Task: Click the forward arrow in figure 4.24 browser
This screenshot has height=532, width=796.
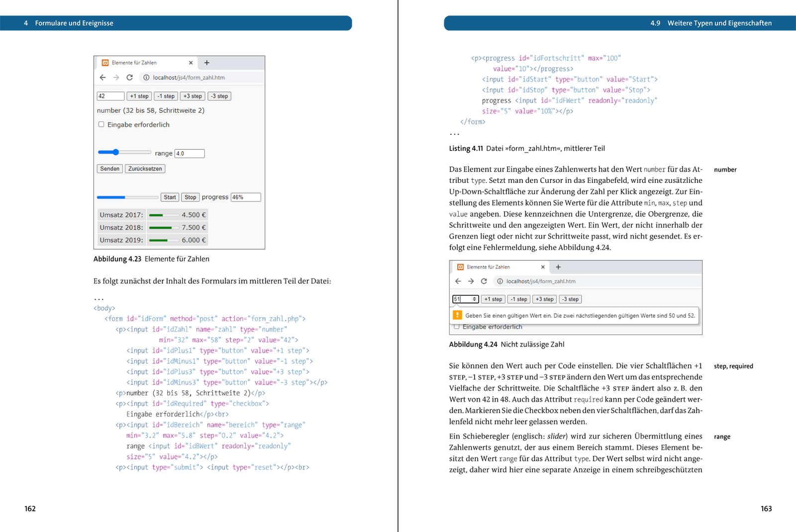Action: pos(471,281)
